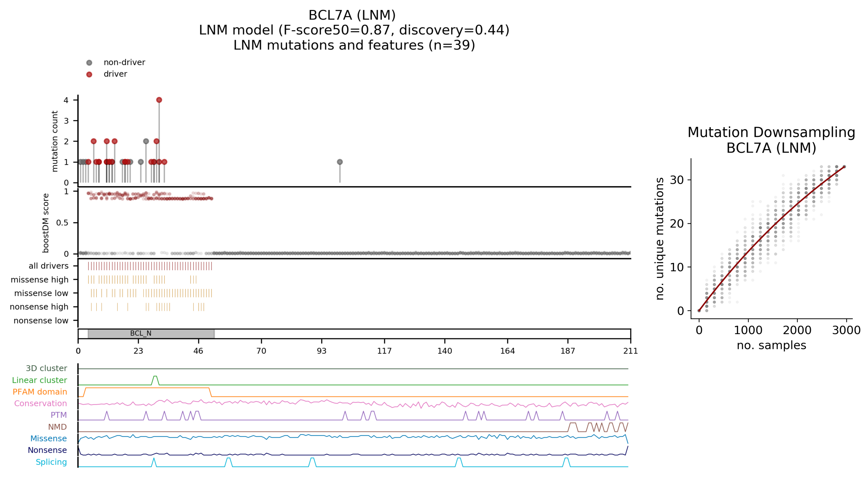Click the 'boostDM score' axis label
The image size is (868, 478).
[46, 223]
